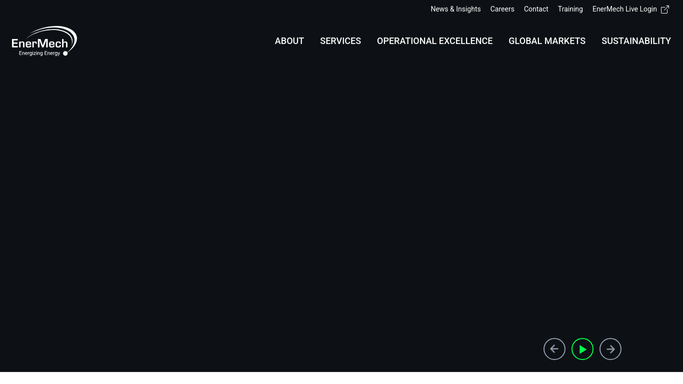
Task: Click the white dot beside Energizing Energy
Action: click(65, 54)
